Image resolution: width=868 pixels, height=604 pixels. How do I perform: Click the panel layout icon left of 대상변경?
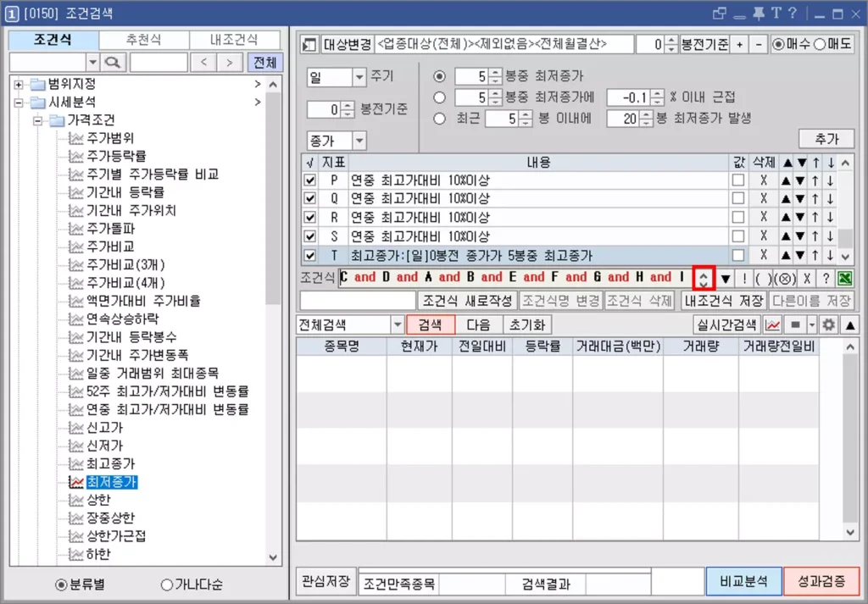click(309, 45)
